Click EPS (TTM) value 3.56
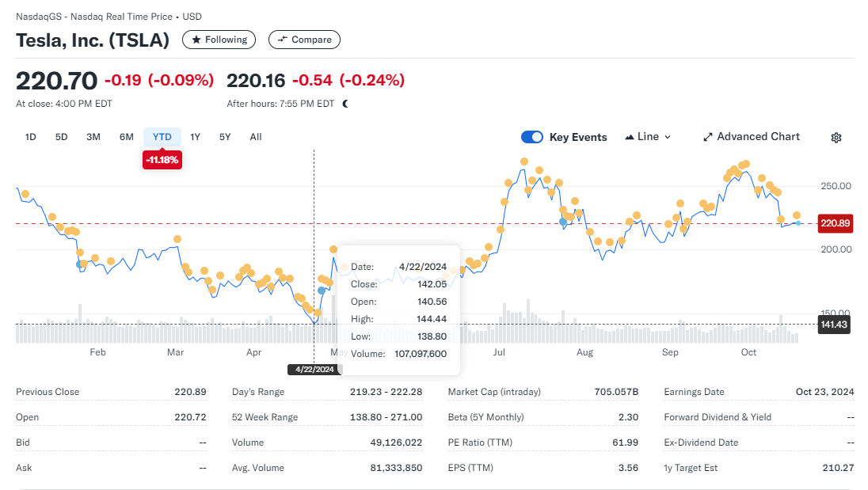 628,468
